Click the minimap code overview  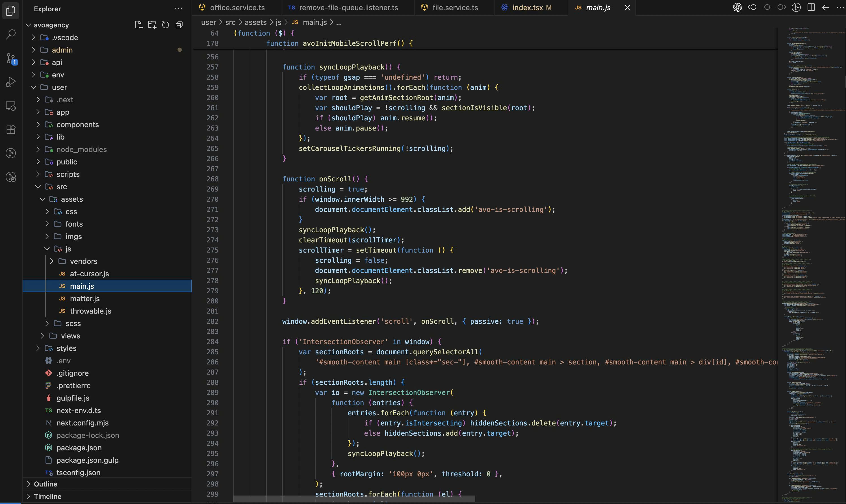[x=812, y=265]
